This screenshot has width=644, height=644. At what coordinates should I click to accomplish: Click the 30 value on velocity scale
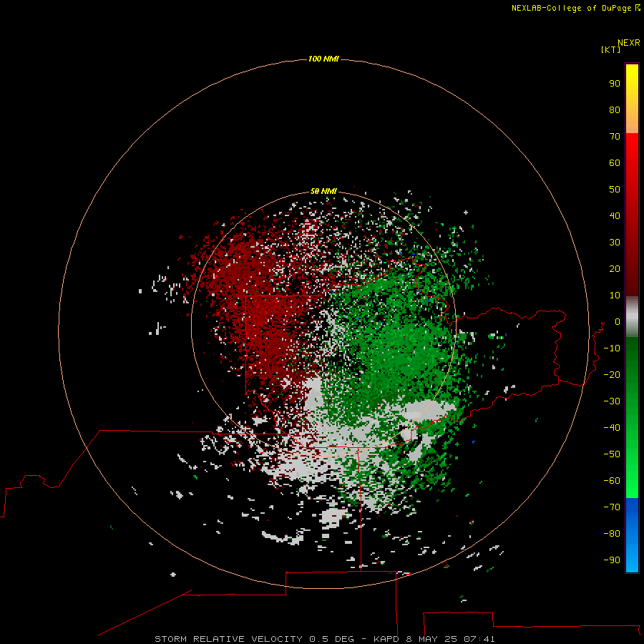[x=615, y=243]
